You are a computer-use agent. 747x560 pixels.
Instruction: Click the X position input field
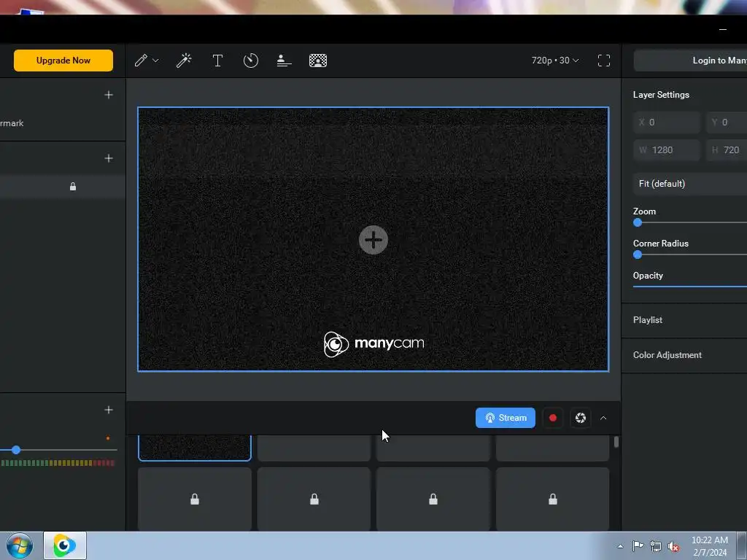(667, 122)
